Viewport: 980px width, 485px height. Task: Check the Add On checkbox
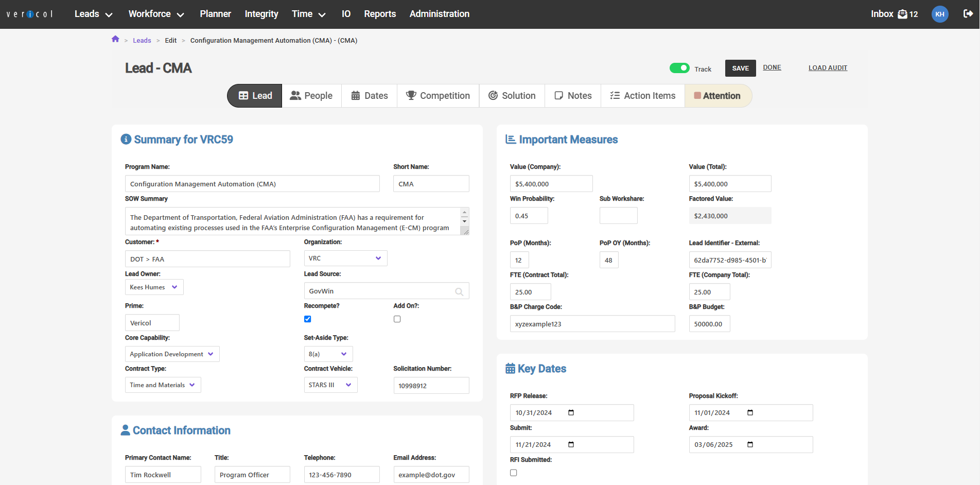[x=397, y=319]
